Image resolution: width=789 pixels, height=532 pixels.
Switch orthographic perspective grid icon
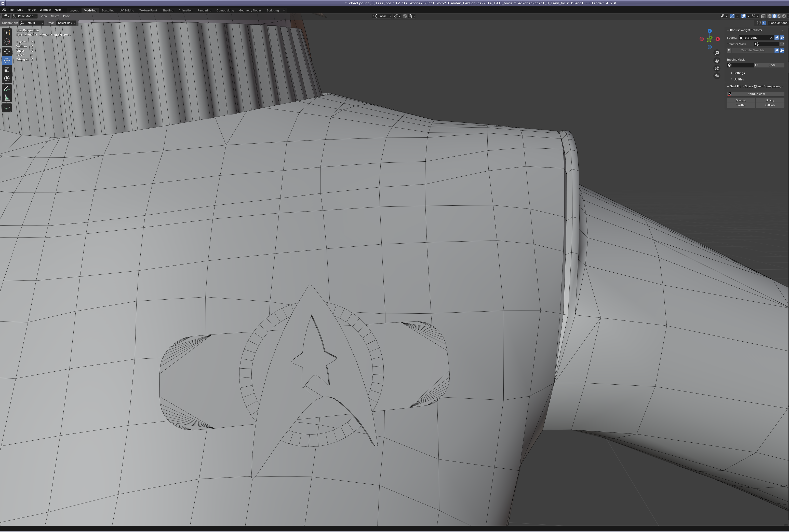coord(717,76)
